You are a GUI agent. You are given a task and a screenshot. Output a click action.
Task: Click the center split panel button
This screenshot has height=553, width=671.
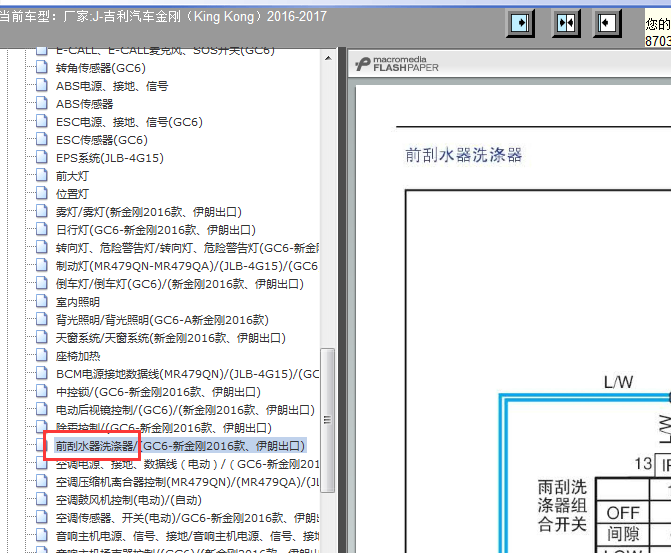point(566,23)
